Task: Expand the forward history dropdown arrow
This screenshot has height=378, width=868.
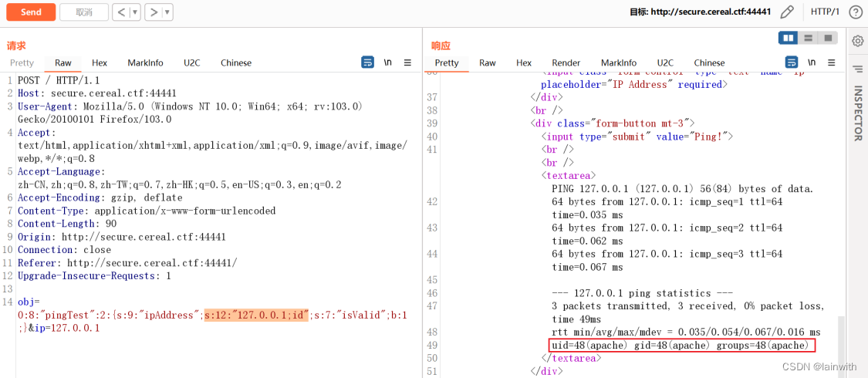Action: click(x=167, y=12)
